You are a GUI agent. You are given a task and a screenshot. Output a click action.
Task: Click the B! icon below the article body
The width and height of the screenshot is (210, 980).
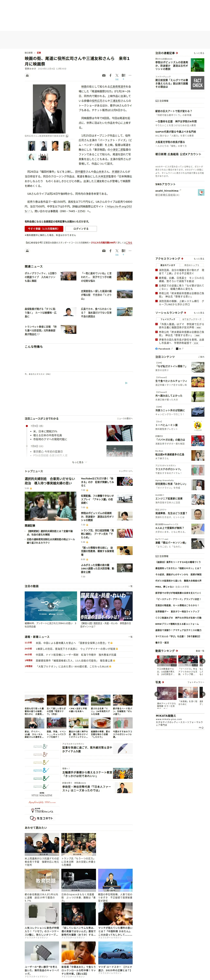[123, 251]
